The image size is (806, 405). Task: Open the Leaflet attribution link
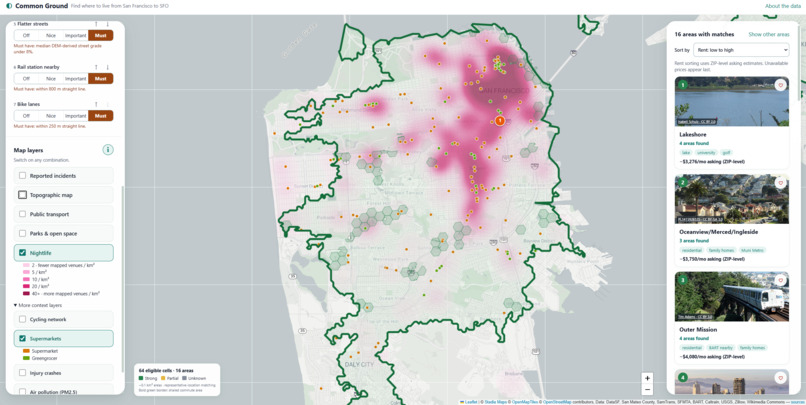point(470,401)
